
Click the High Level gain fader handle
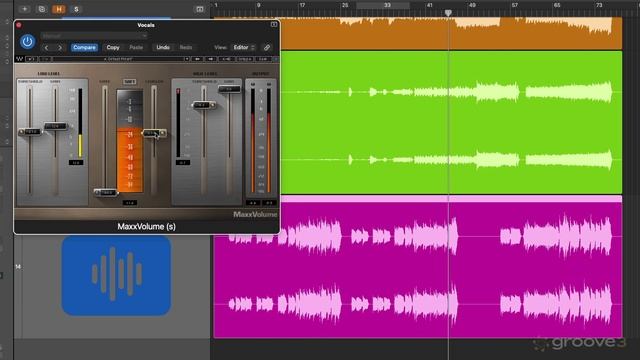pos(229,89)
